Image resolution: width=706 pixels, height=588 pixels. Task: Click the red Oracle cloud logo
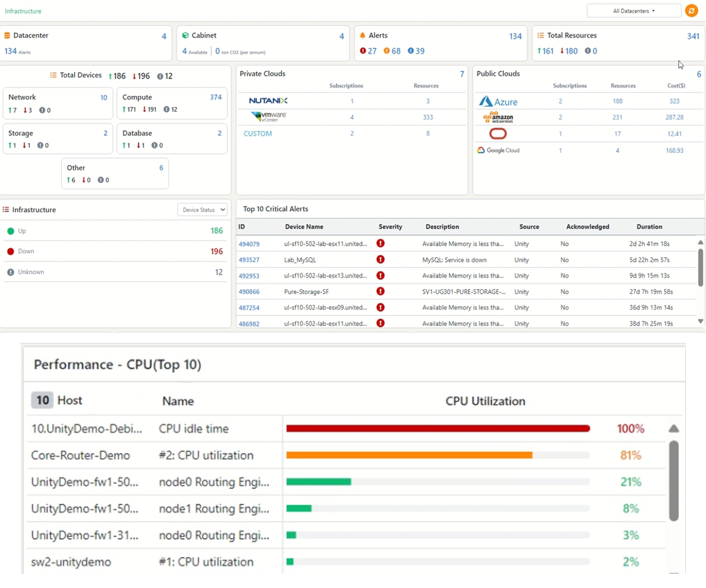pyautogui.click(x=498, y=134)
